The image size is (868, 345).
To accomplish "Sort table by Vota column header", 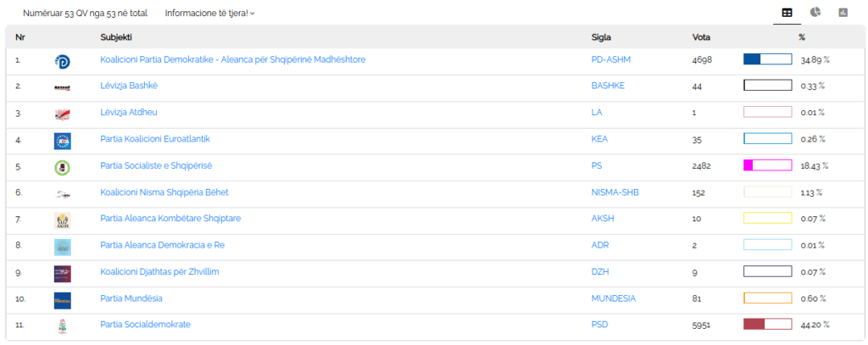I will pyautogui.click(x=702, y=37).
